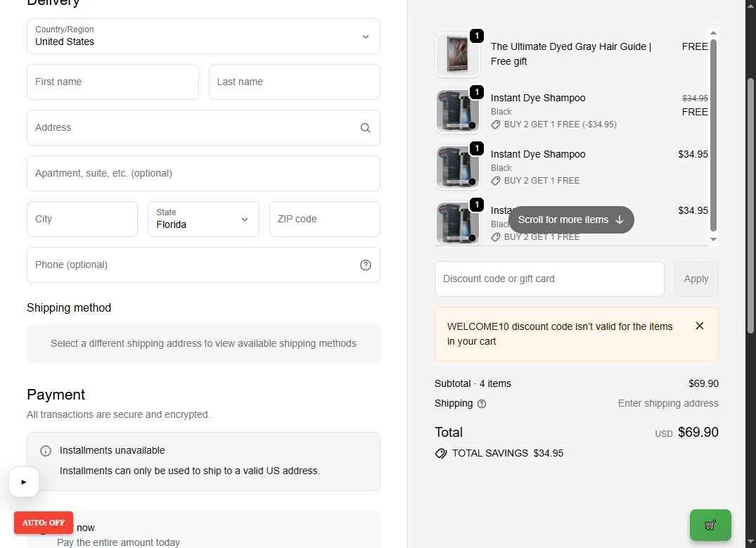Click the free Instant Dye Shampoo thumbnail
The height and width of the screenshot is (548, 756).
[x=457, y=111]
